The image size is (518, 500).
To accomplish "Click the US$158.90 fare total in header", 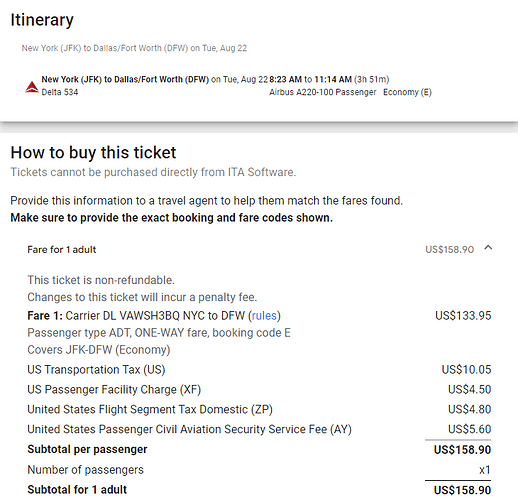I will click(449, 249).
